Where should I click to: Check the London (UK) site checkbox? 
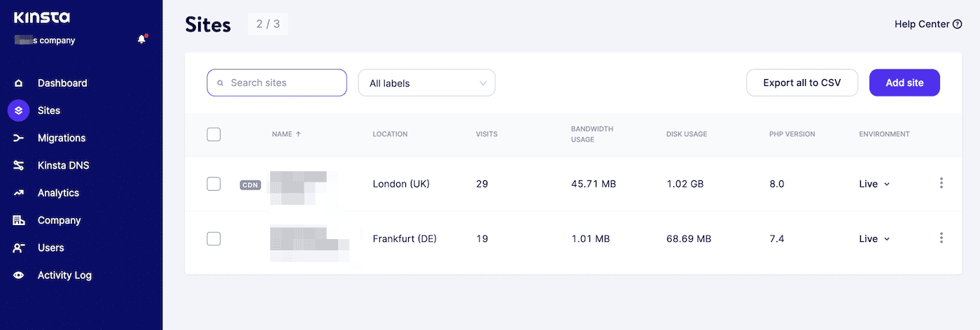click(214, 184)
